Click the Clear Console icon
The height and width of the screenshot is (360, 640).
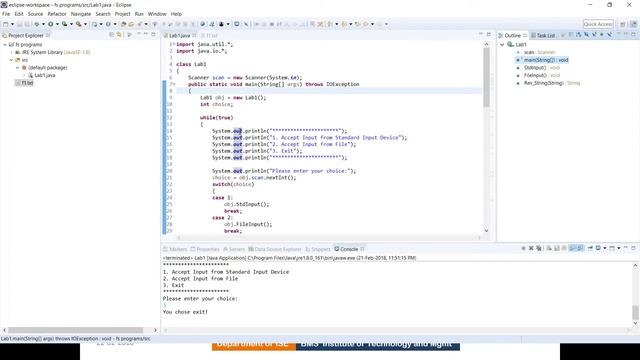549,248
